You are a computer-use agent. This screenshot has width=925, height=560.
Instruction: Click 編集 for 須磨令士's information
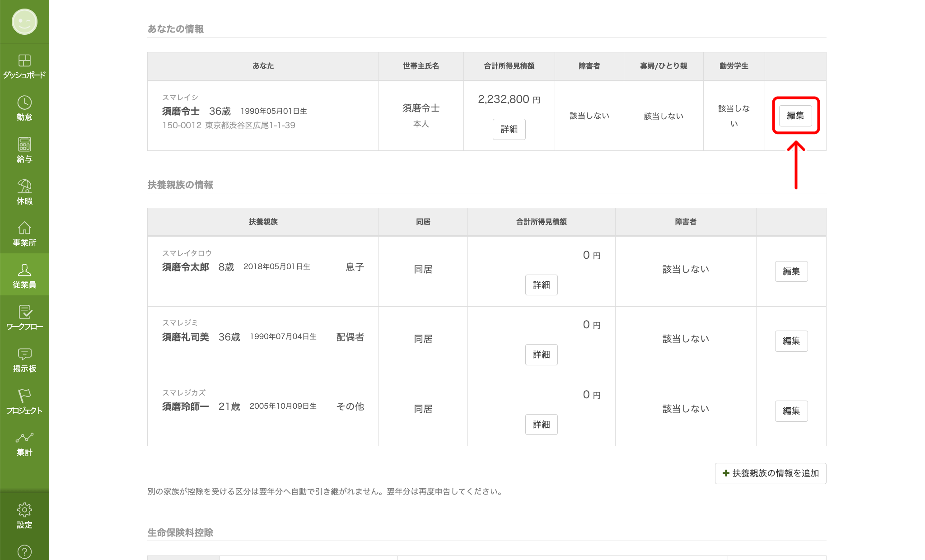pyautogui.click(x=795, y=116)
